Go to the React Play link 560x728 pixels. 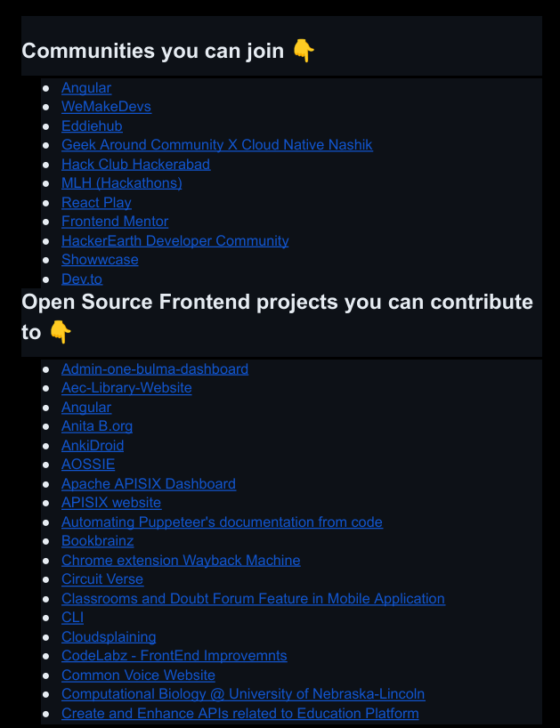pyautogui.click(x=96, y=202)
